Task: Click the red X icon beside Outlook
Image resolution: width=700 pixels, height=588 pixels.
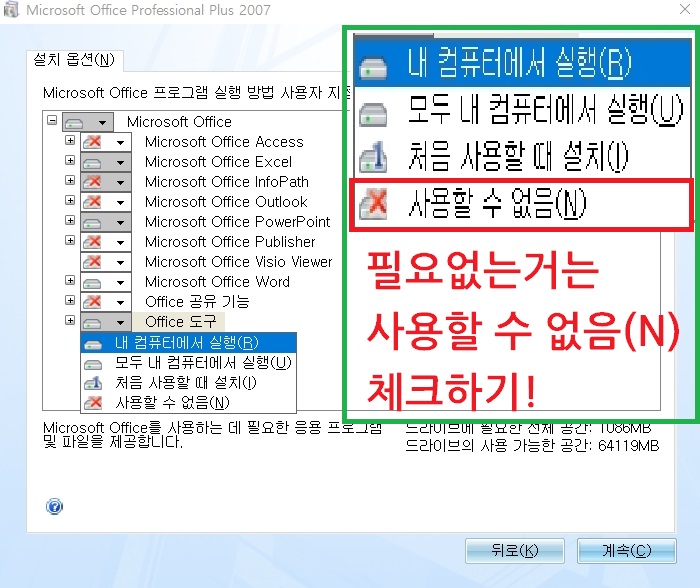Action: point(93,202)
